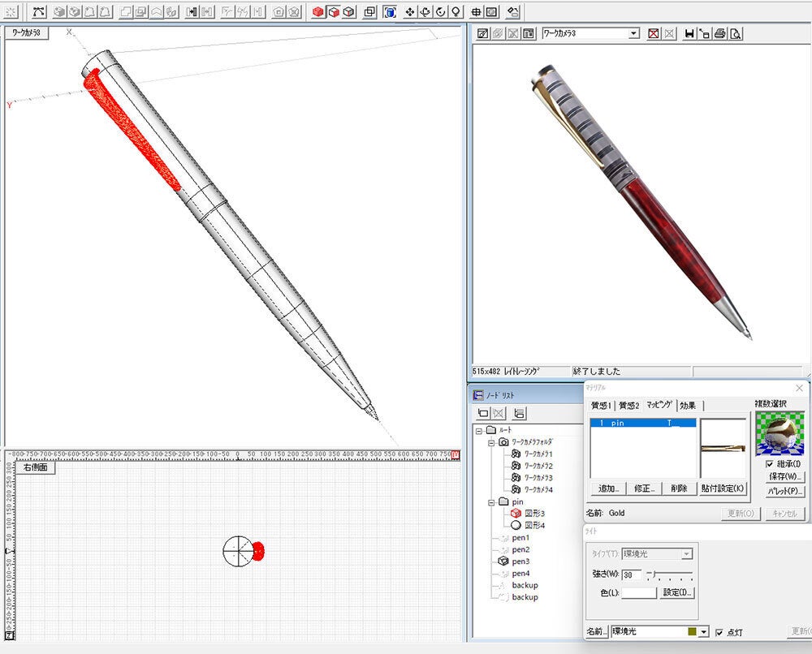
Task: Click the light bulb icon in toolbar
Action: point(456,12)
